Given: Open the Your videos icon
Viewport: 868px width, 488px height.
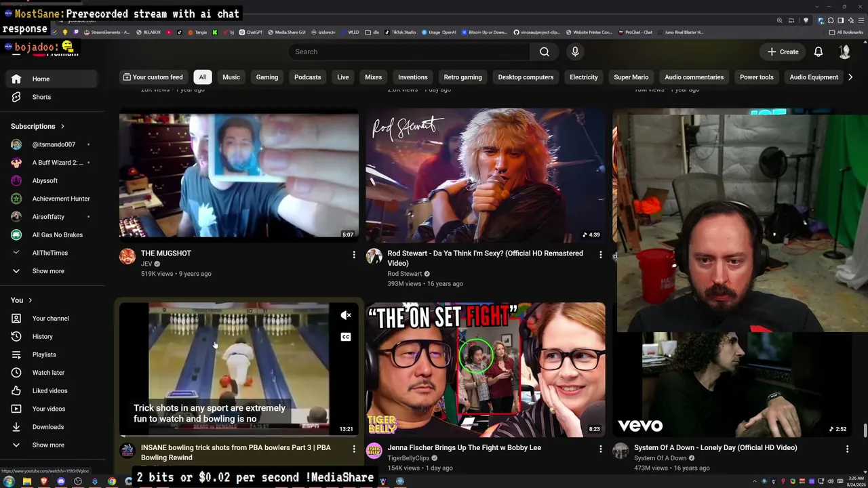Looking at the screenshot, I should (x=16, y=409).
